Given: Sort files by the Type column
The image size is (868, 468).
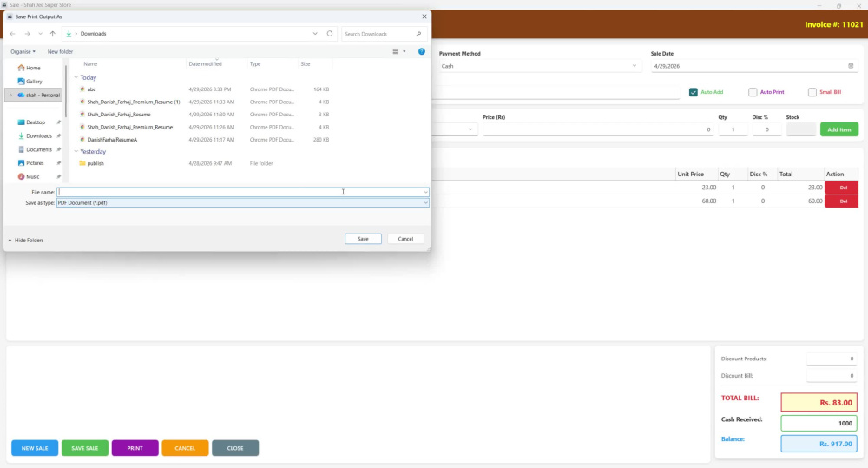Looking at the screenshot, I should click(x=254, y=63).
